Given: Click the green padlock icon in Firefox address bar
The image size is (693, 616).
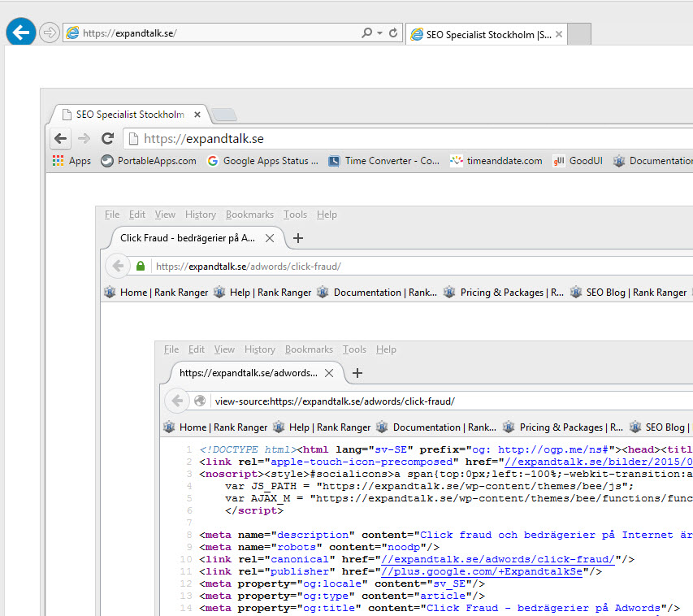Looking at the screenshot, I should tap(141, 266).
